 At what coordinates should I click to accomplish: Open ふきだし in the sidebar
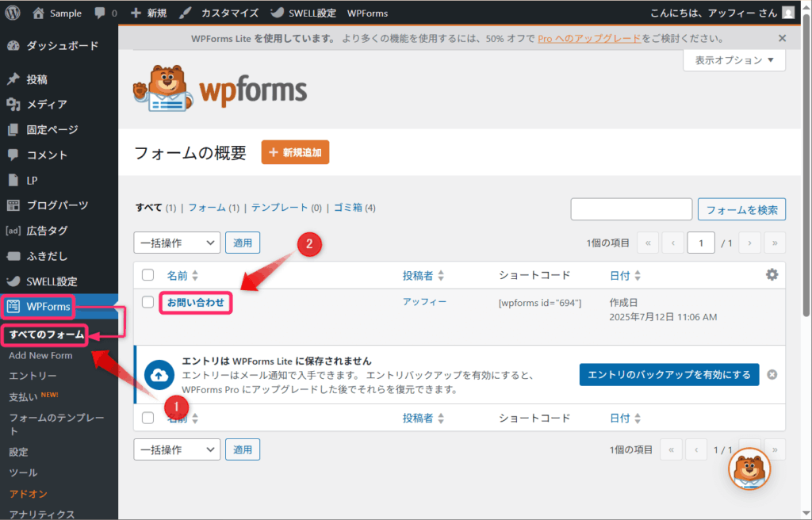coord(59,256)
